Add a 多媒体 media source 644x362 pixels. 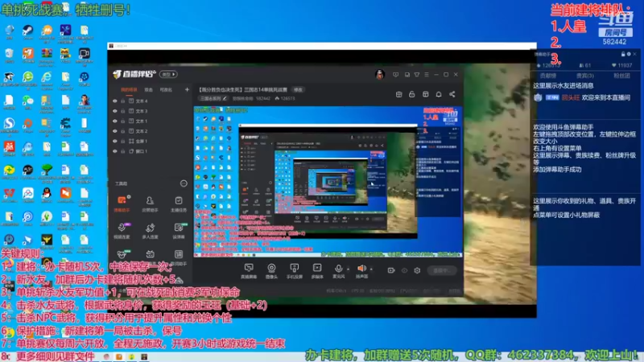tap(317, 271)
